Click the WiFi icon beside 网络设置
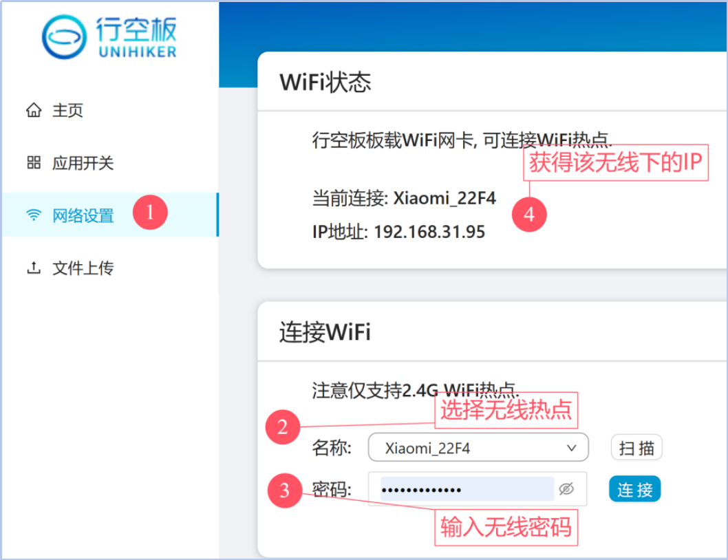This screenshot has width=728, height=560. tap(34, 215)
